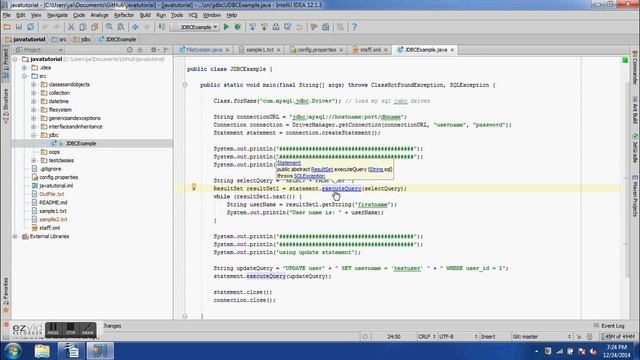Viewport: 640px width, 360px height.
Task: Close the JDBCExample.java tab
Action: pyautogui.click(x=452, y=50)
